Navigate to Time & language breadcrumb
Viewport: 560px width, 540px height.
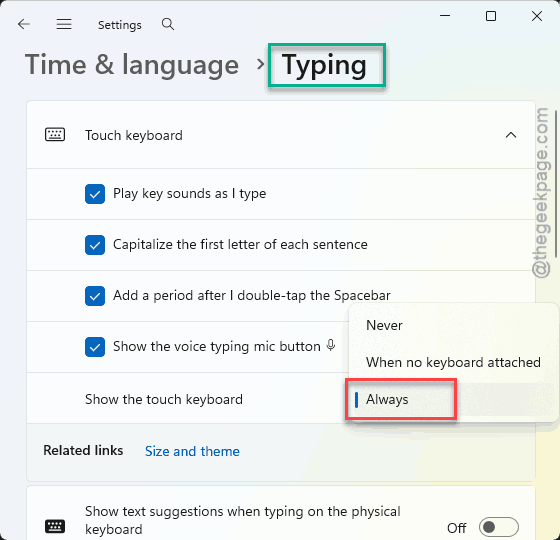coord(132,65)
